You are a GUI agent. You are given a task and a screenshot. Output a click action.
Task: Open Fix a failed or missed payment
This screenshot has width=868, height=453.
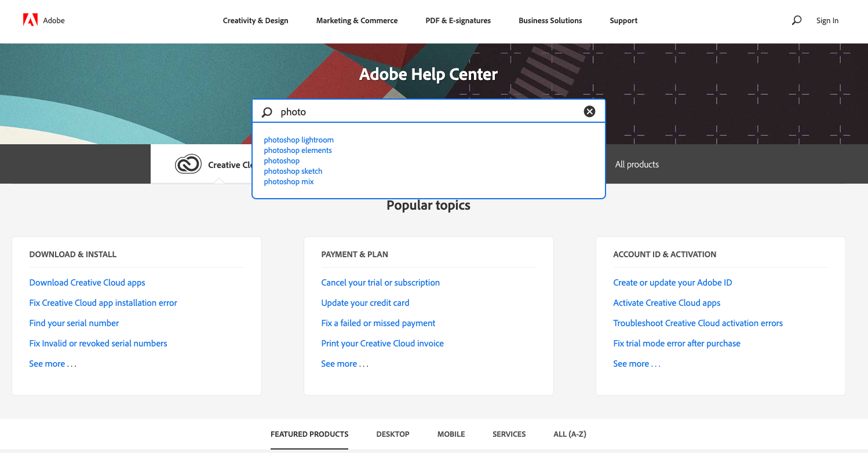(x=378, y=323)
